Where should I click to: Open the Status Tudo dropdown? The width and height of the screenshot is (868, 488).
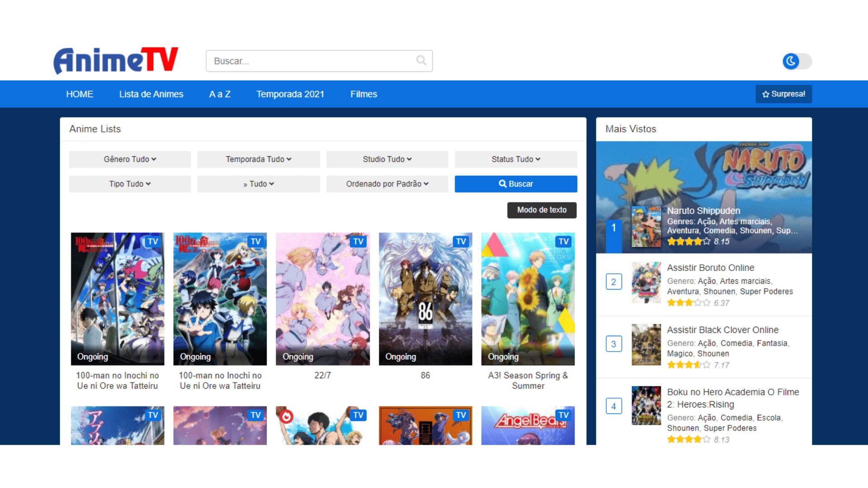click(515, 159)
